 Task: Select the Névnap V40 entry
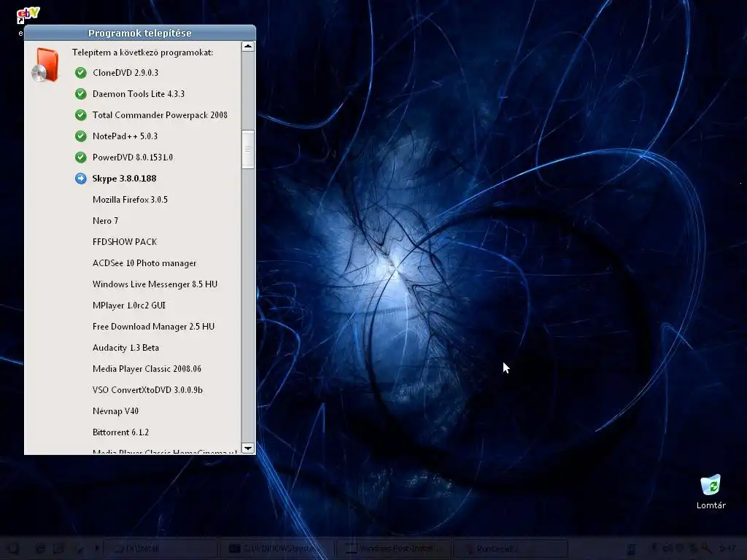[115, 411]
